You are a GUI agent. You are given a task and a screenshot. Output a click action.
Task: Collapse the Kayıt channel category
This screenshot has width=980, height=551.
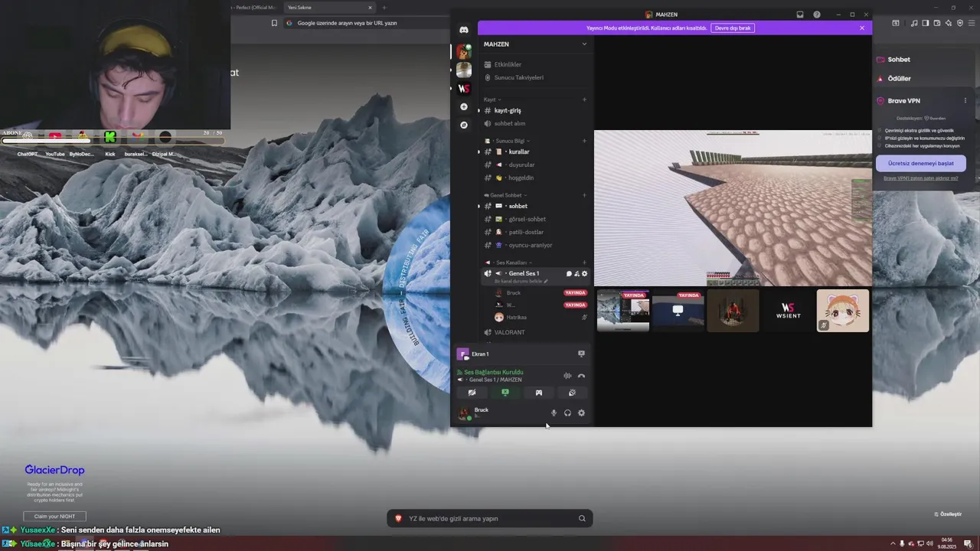tap(491, 99)
